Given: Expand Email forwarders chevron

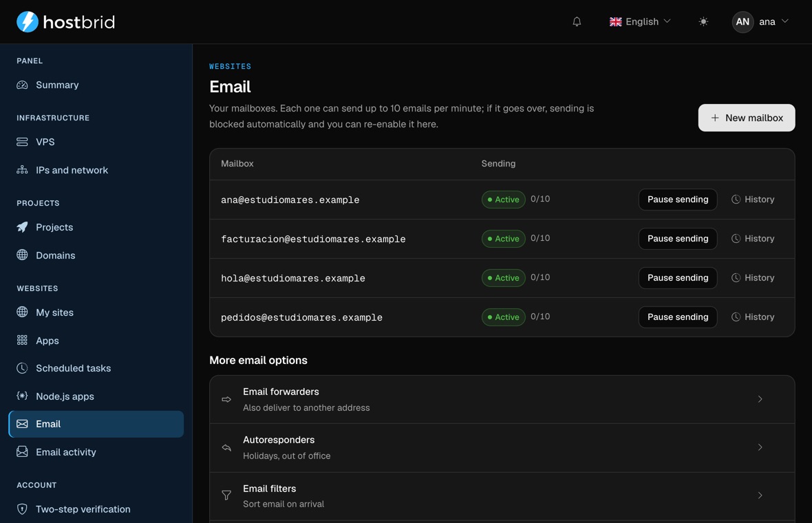Looking at the screenshot, I should (760, 399).
